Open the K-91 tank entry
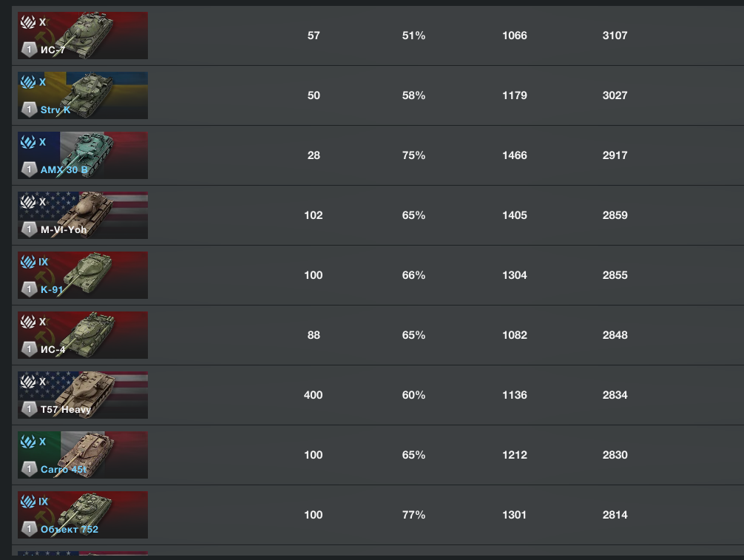Image resolution: width=744 pixels, height=560 pixels. (83, 275)
